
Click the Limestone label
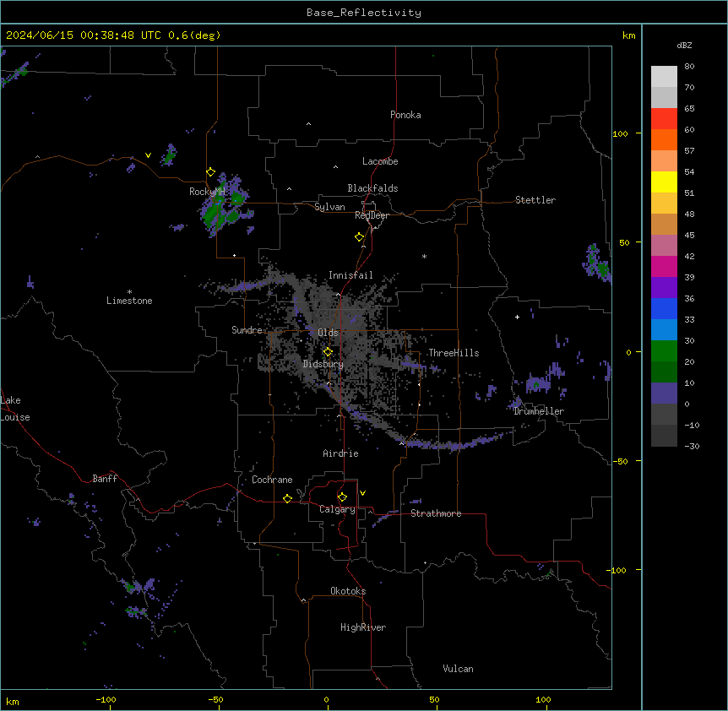pyautogui.click(x=129, y=301)
